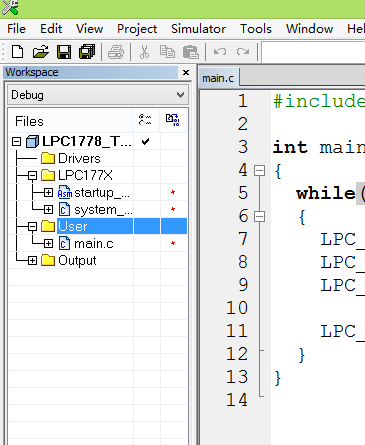Open the Project menu
The width and height of the screenshot is (365, 445).
tap(137, 29)
